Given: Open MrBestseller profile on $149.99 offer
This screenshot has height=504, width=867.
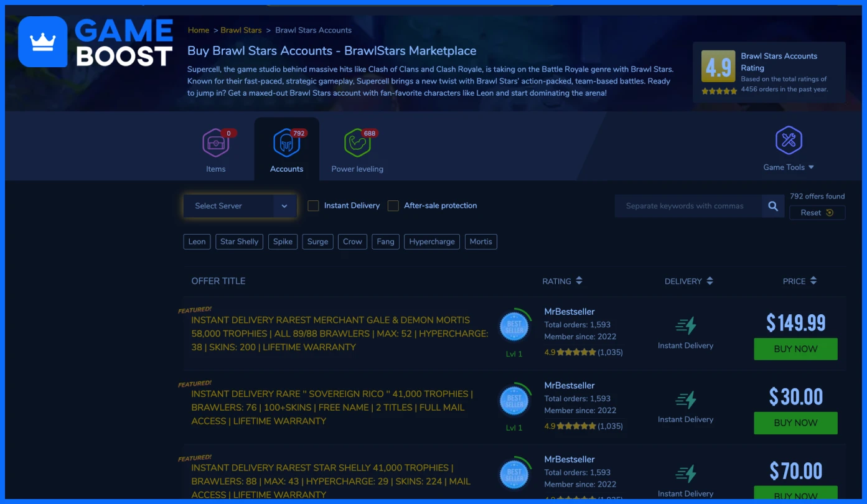Looking at the screenshot, I should click(569, 311).
